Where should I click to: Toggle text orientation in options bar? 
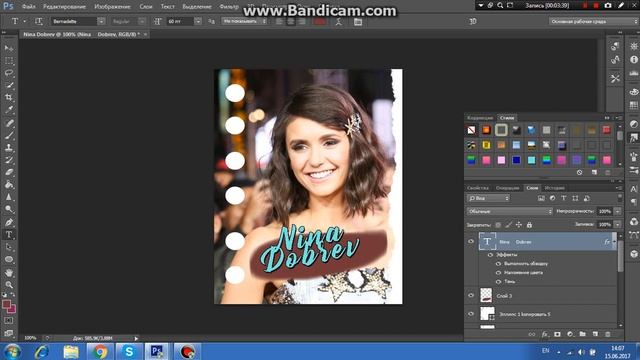[39, 21]
